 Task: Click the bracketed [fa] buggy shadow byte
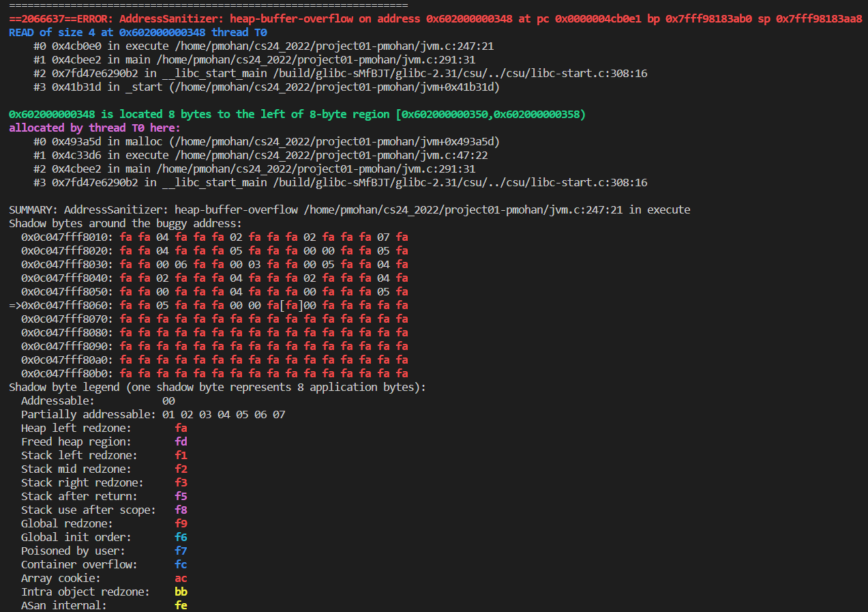pyautogui.click(x=291, y=305)
